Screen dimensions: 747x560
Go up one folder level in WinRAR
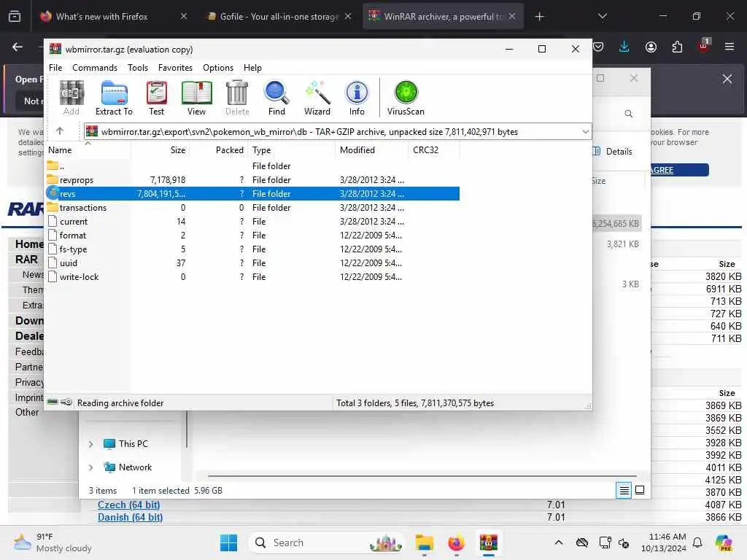[60, 131]
